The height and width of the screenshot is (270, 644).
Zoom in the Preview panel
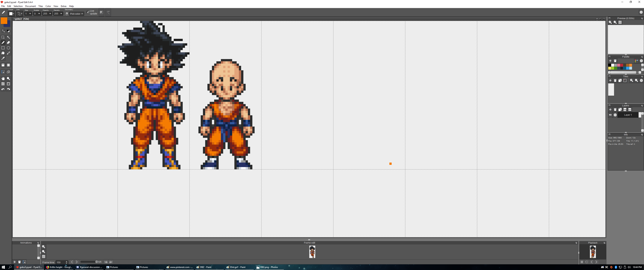pyautogui.click(x=610, y=22)
